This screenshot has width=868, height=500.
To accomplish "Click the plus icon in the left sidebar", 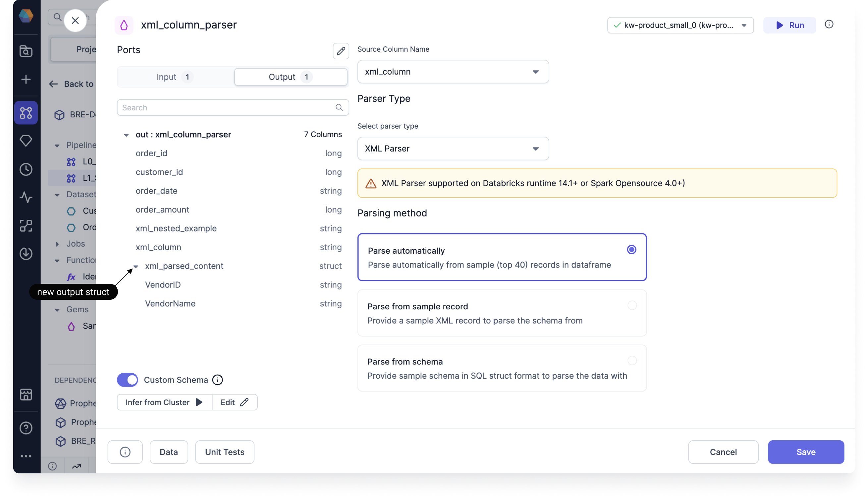I will point(26,79).
